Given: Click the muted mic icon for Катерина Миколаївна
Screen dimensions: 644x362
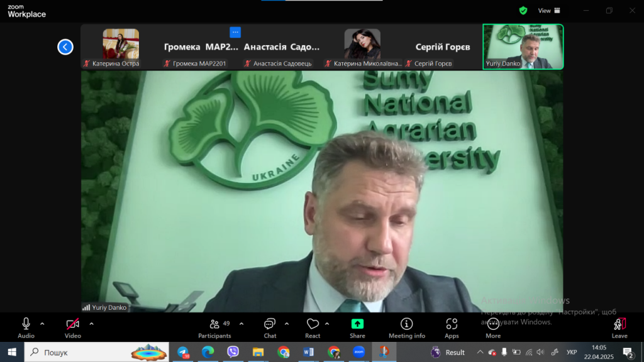Looking at the screenshot, I should pos(328,63).
